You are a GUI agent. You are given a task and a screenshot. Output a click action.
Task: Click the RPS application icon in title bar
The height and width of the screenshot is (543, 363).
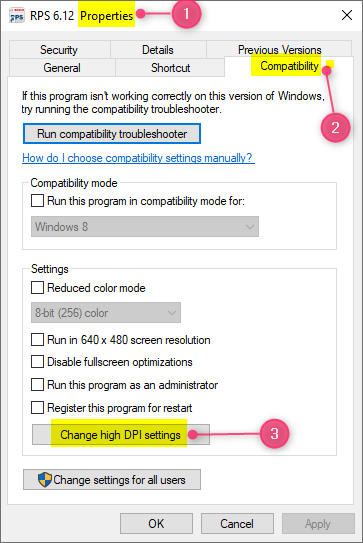point(17,16)
